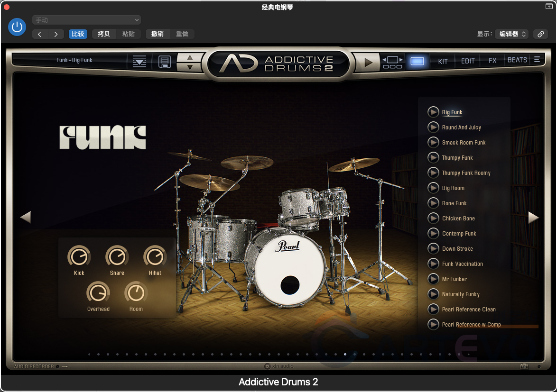
Task: Click the save preset floppy disk icon
Action: pyautogui.click(x=165, y=62)
